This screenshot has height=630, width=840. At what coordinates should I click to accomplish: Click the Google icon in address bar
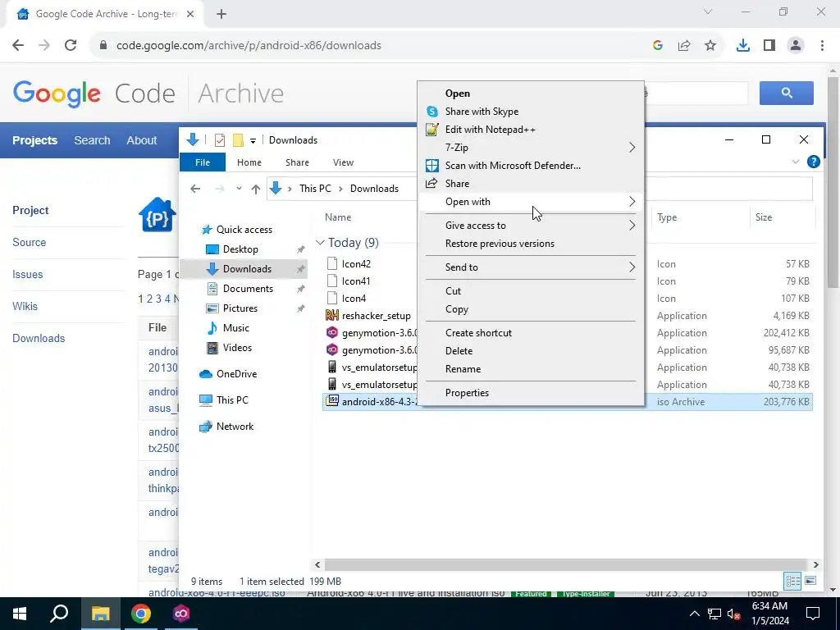tap(658, 46)
